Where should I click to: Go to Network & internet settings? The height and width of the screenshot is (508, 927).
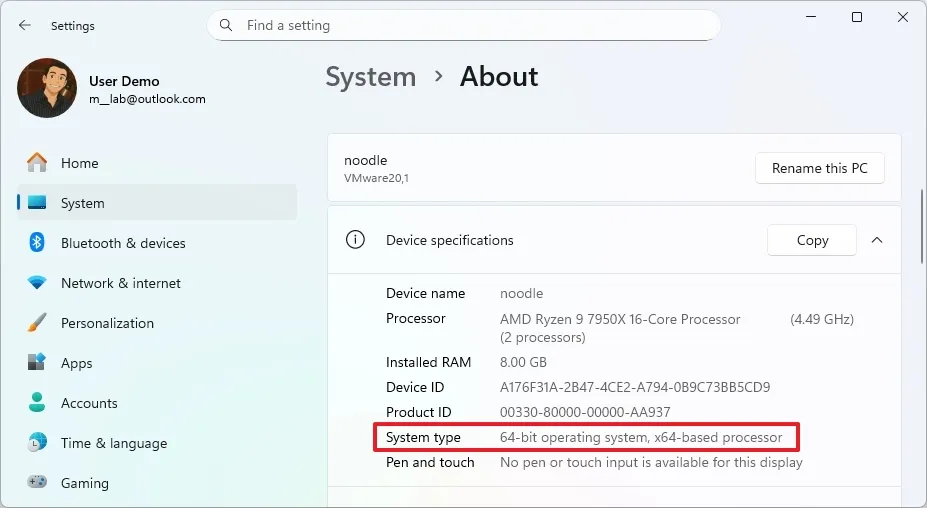pyautogui.click(x=157, y=283)
